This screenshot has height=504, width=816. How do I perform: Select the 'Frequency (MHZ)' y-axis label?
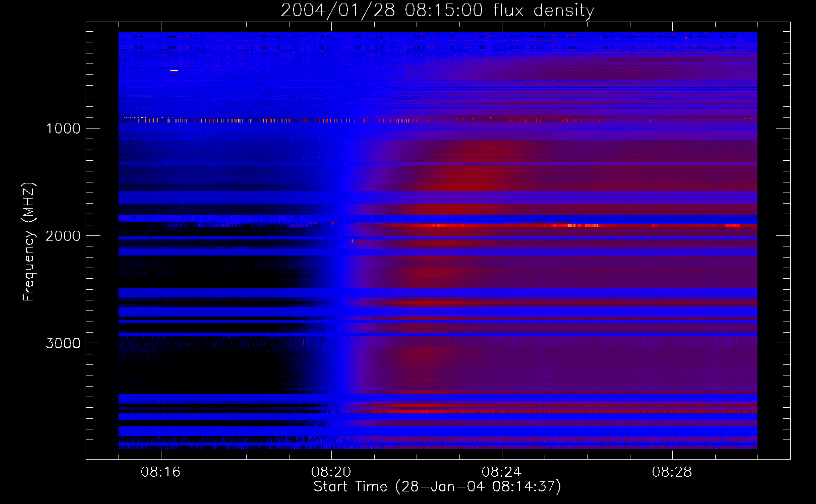click(29, 242)
